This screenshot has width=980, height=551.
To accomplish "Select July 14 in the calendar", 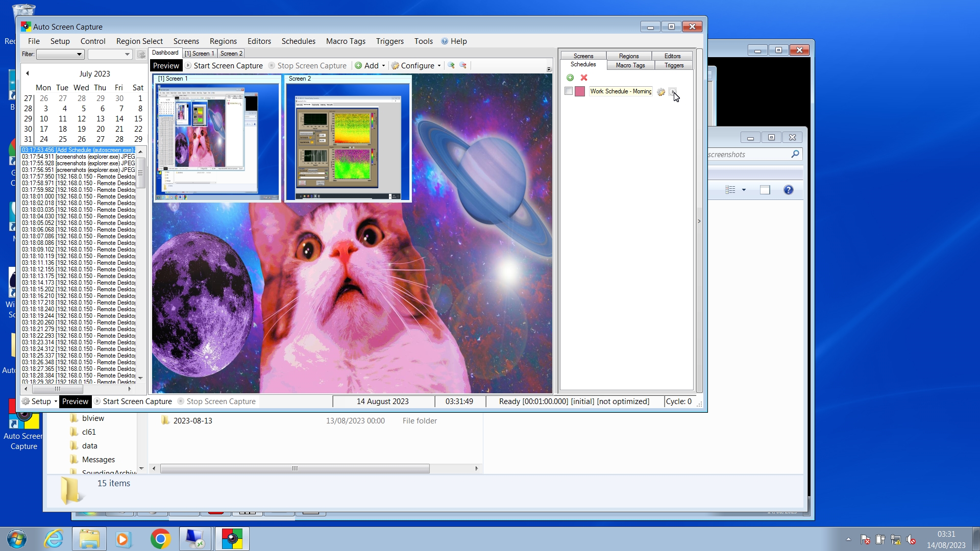I will (119, 118).
